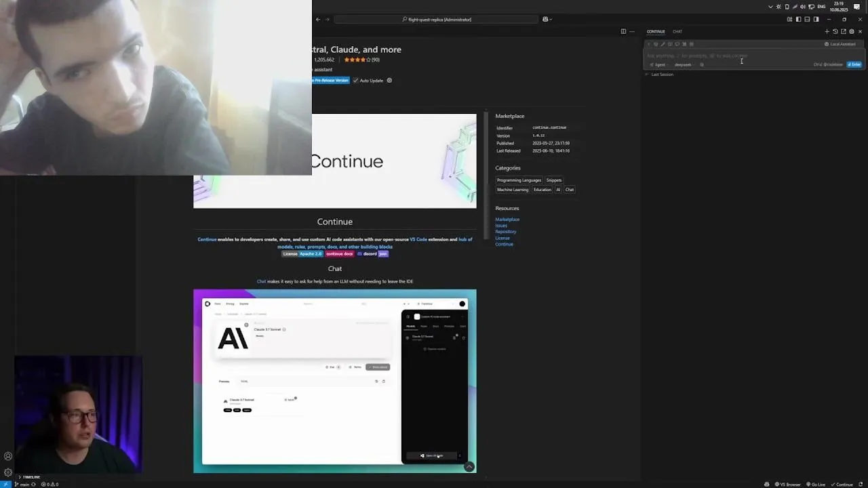The width and height of the screenshot is (868, 488).
Task: Click scroll-to-top arrow button on extension page
Action: [x=469, y=467]
